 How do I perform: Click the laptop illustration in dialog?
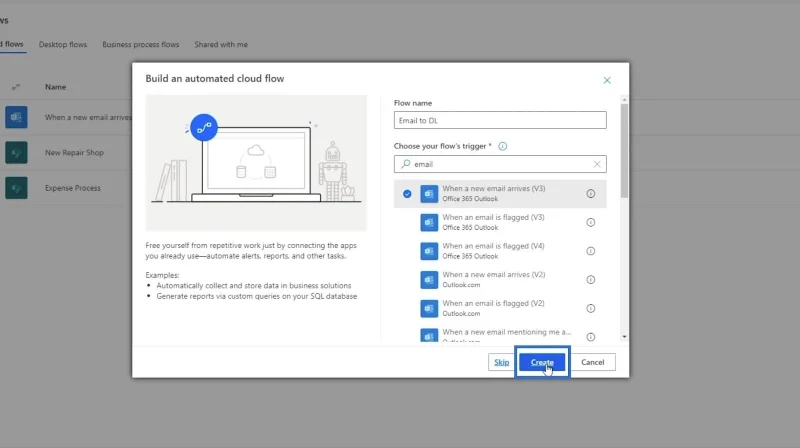click(x=256, y=163)
